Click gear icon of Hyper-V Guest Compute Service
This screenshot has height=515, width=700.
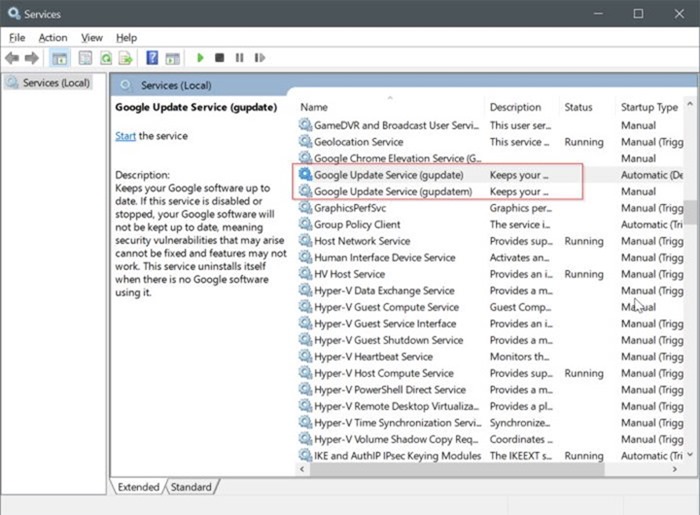click(305, 307)
